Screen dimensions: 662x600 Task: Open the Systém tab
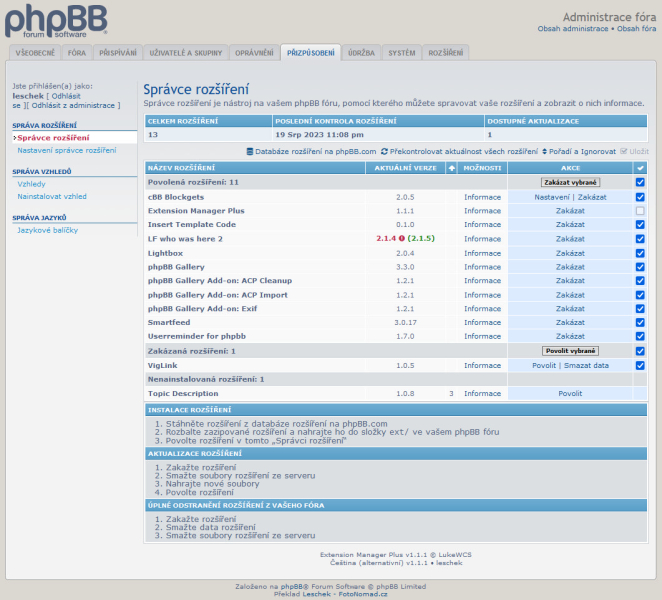click(x=402, y=53)
